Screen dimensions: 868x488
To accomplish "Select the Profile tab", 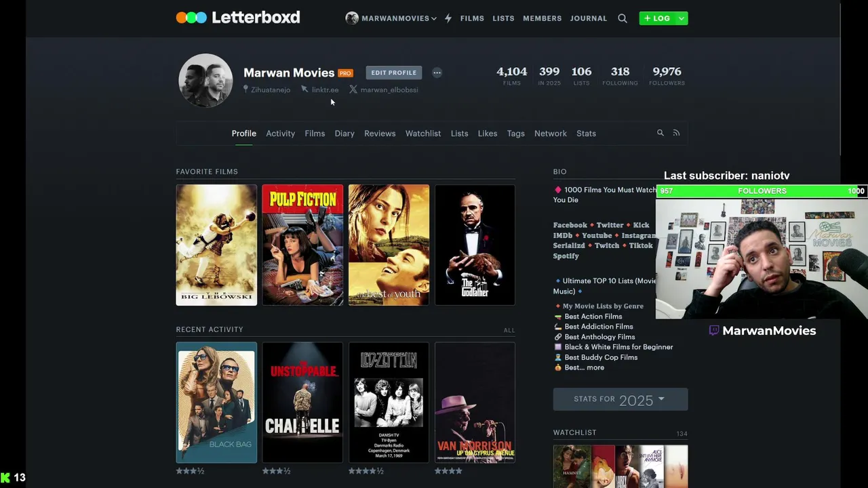I will (243, 134).
